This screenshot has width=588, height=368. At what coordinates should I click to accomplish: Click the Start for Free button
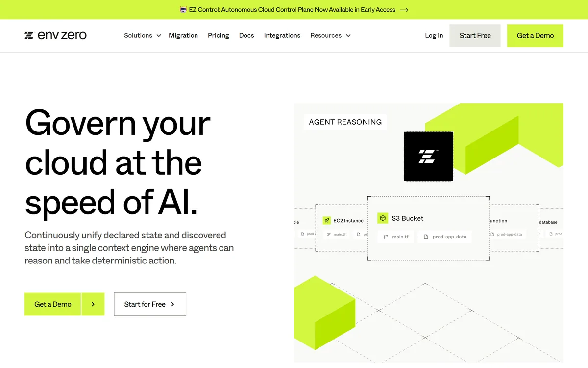(150, 304)
